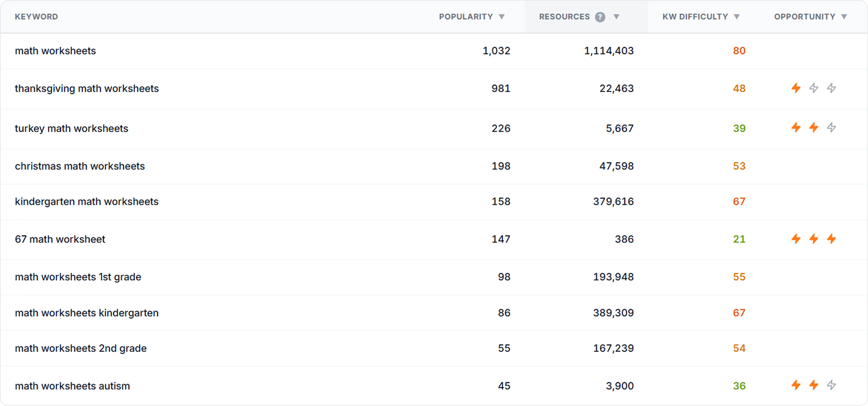The width and height of the screenshot is (868, 406).
Task: Click the first orange bolt for math worksheets autism
Action: coord(796,385)
